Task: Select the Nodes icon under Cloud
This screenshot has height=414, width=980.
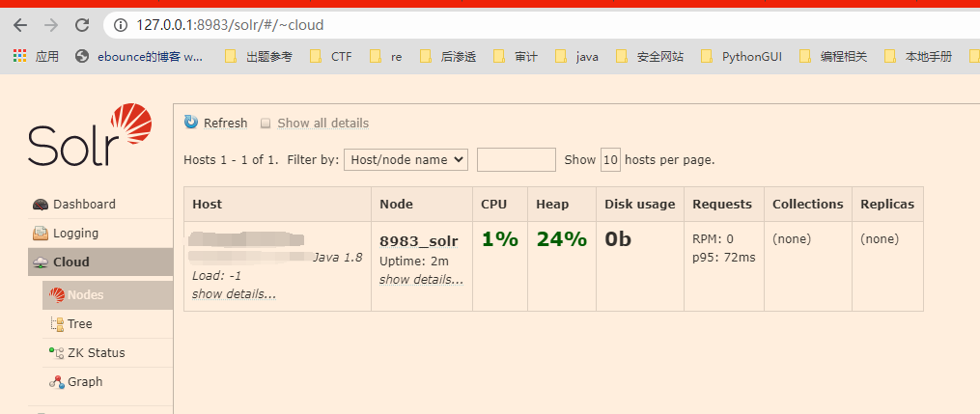Action: pos(57,295)
